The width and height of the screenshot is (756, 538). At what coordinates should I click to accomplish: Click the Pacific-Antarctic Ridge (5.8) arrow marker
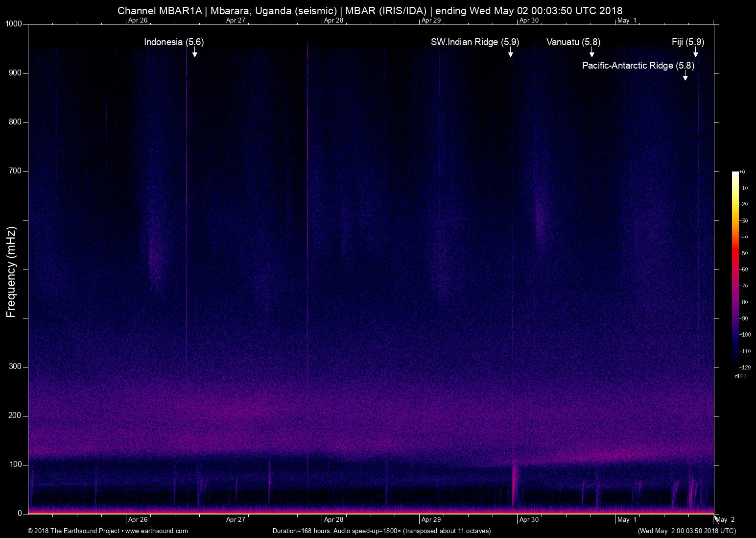tap(685, 75)
